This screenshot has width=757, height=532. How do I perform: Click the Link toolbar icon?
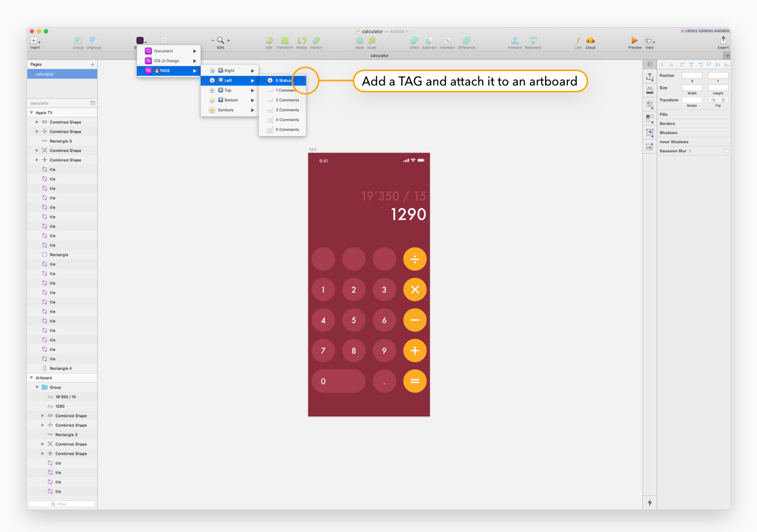(578, 41)
